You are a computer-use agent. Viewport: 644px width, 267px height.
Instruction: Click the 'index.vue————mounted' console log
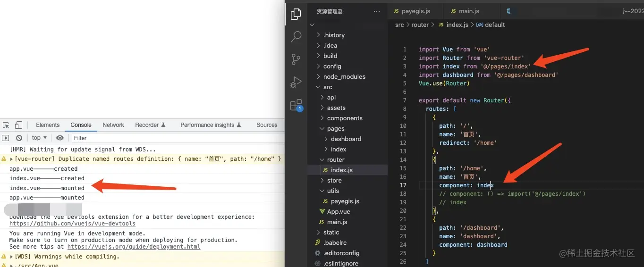coord(47,188)
